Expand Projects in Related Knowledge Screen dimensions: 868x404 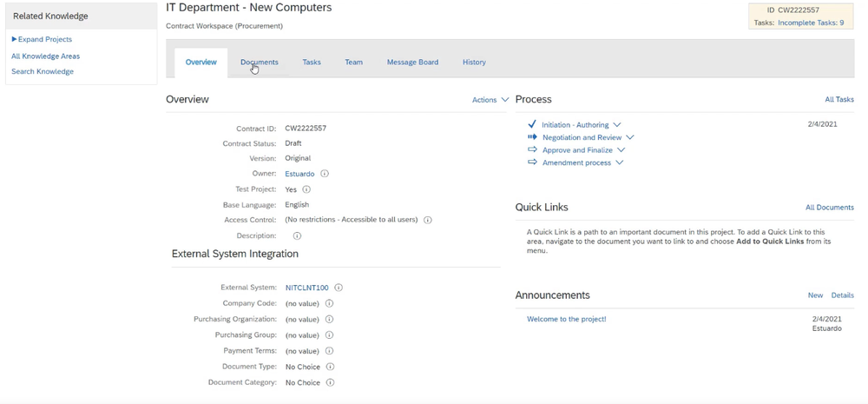42,39
